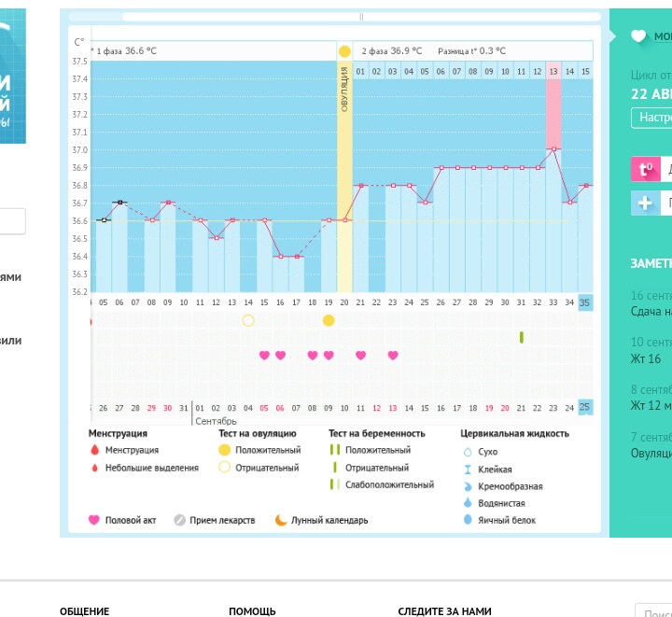This screenshot has height=617, width=672.
Task: Select highlighted cycle day 35 on axis
Action: 585,302
